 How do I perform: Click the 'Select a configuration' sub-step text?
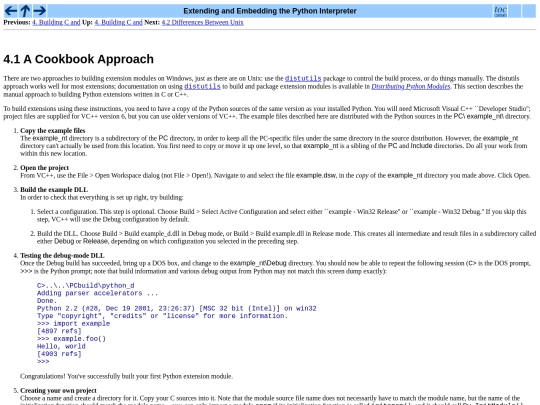coord(281,216)
